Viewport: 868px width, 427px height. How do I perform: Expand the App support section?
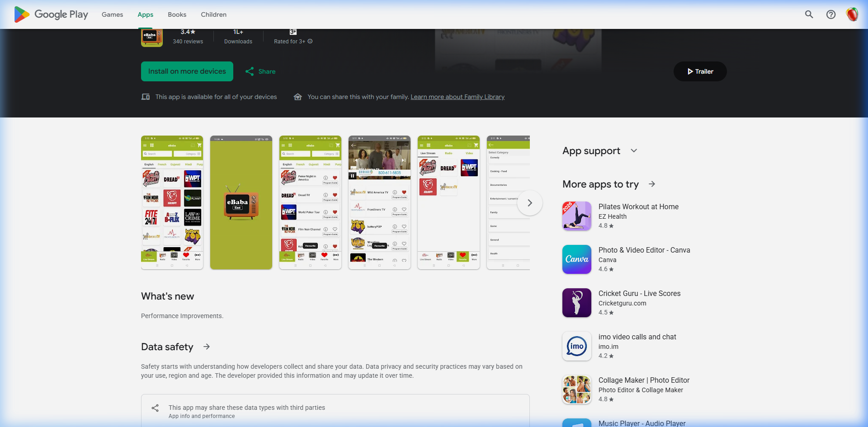(634, 151)
